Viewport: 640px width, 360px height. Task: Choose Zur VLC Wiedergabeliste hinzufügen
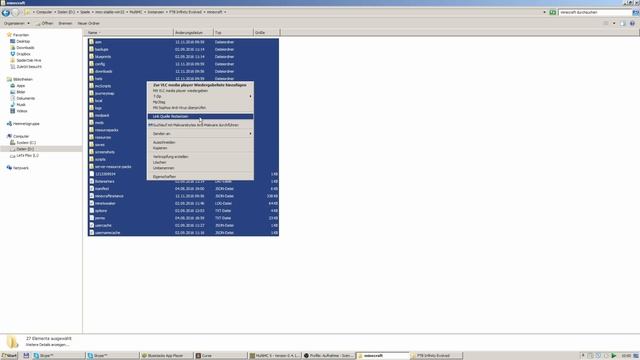coord(200,85)
